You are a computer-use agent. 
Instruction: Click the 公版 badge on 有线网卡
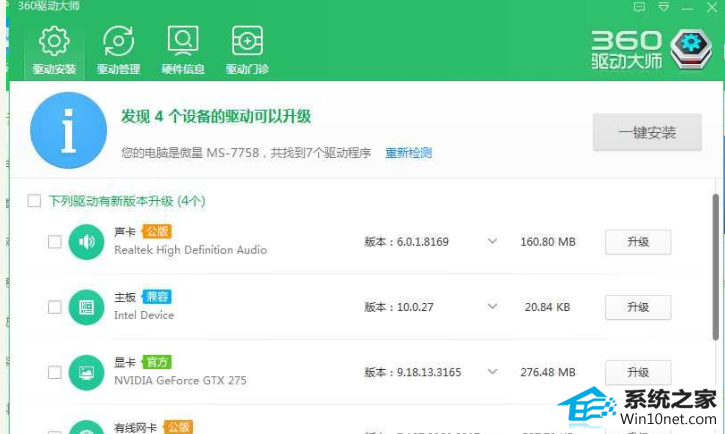(x=178, y=427)
